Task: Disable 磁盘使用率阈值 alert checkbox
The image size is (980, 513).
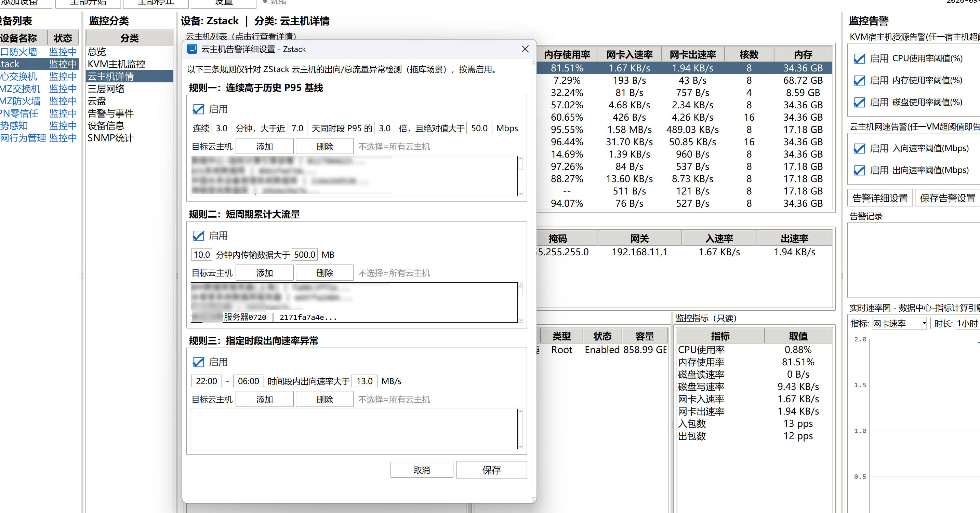Action: click(x=859, y=102)
